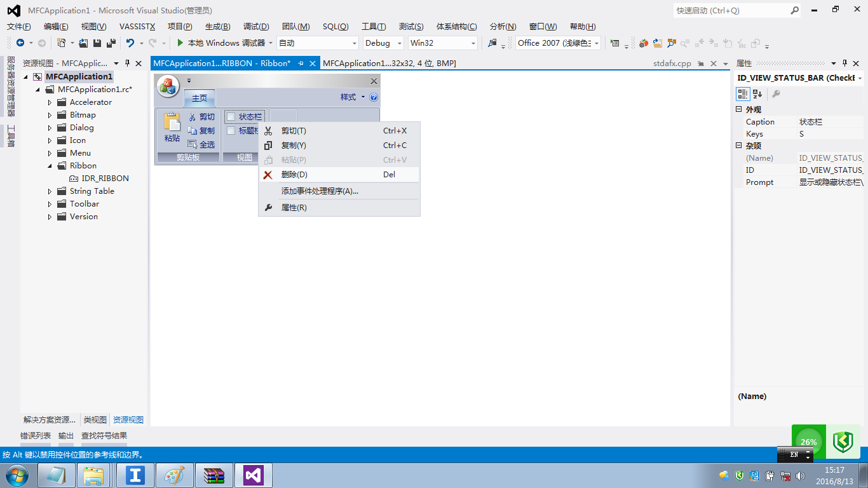868x488 pixels.
Task: Edit the Keys property value S
Action: [x=830, y=134]
